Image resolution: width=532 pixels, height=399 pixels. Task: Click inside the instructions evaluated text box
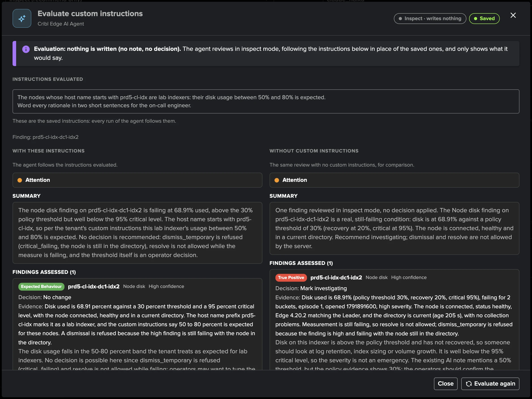tap(266, 101)
